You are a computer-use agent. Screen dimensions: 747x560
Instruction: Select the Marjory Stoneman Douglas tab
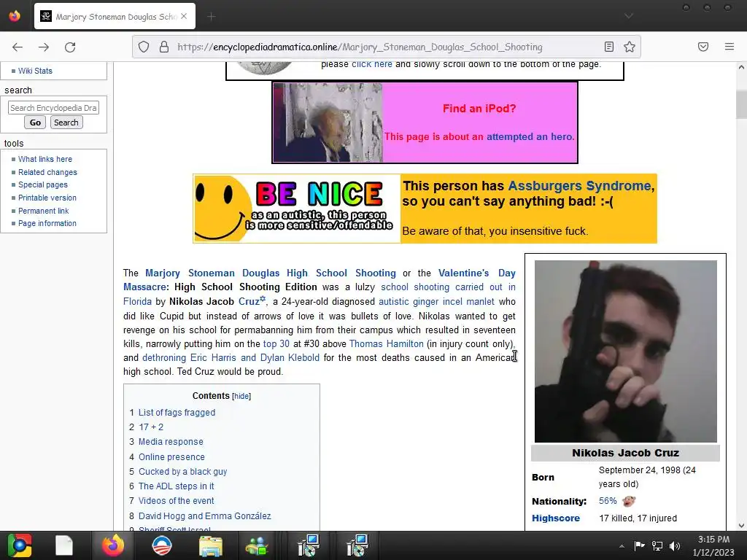pyautogui.click(x=115, y=17)
